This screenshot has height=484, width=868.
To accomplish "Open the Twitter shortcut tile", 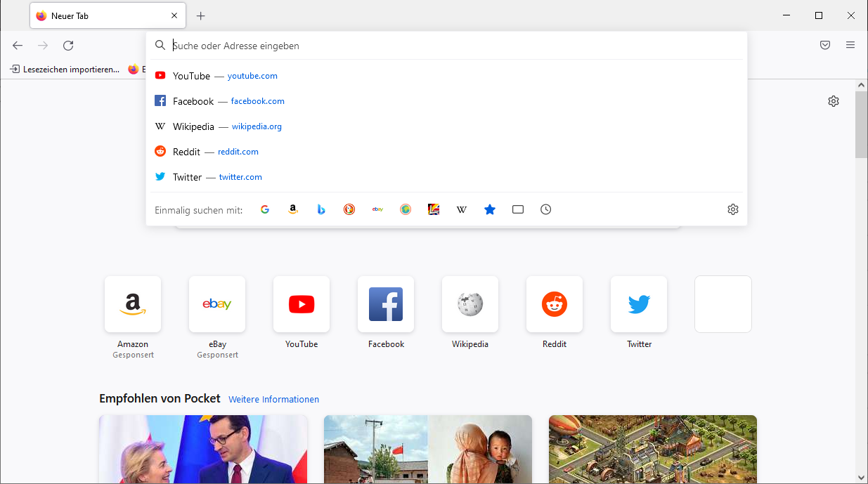I will tap(639, 304).
